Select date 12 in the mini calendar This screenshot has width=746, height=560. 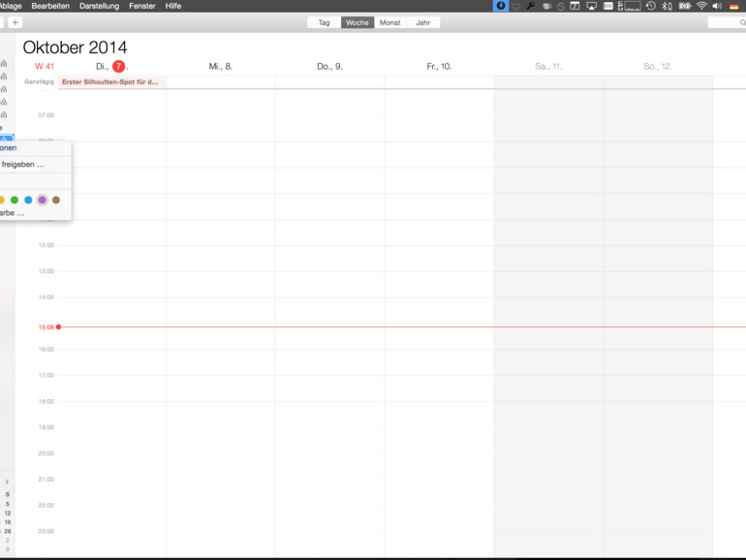(x=8, y=513)
